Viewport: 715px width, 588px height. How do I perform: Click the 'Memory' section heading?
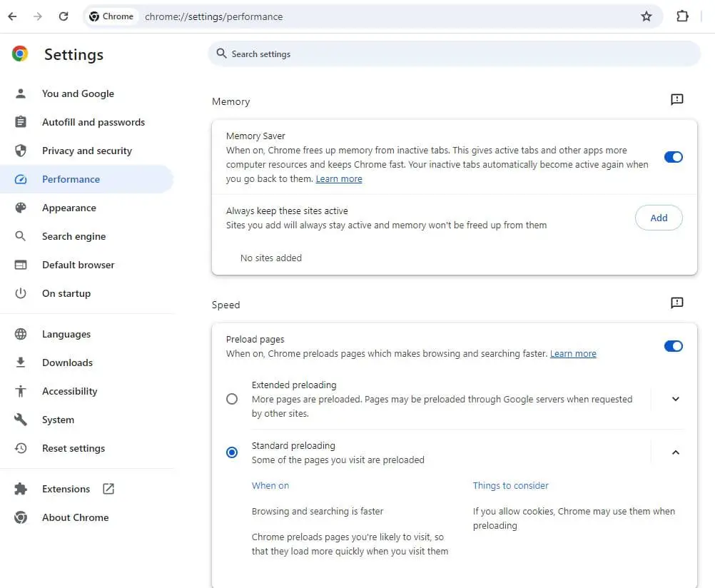pyautogui.click(x=230, y=101)
